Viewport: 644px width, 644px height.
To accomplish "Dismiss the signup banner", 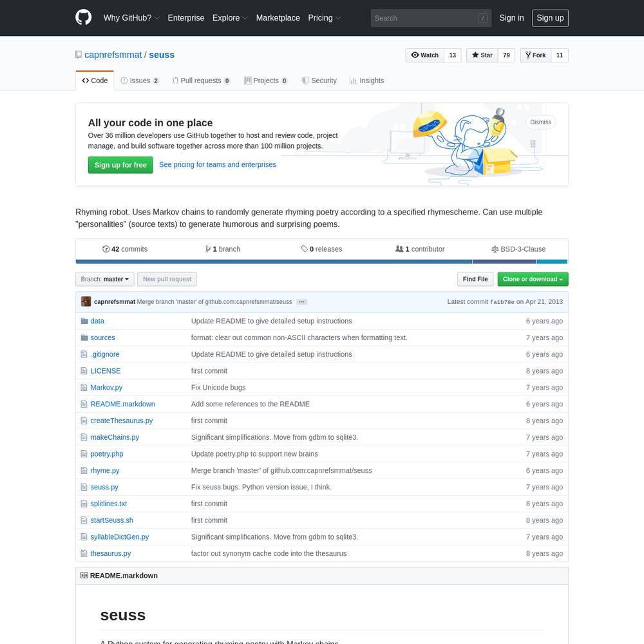I will coord(540,122).
